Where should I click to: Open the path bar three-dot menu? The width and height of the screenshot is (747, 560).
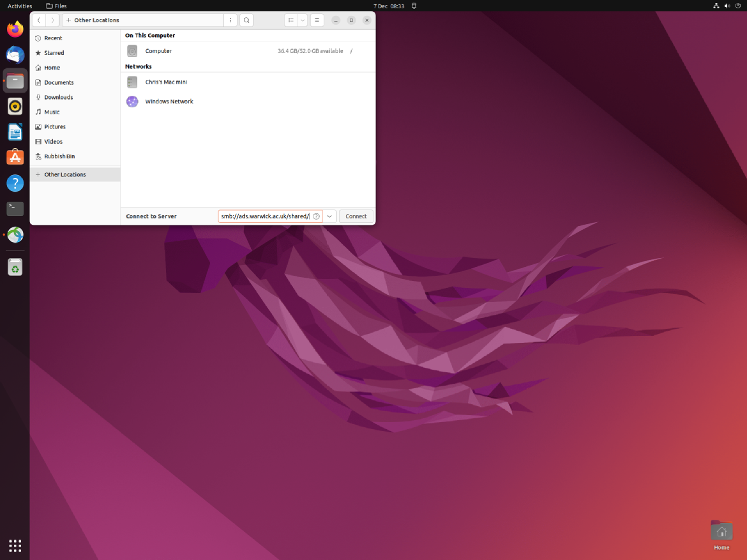(230, 20)
